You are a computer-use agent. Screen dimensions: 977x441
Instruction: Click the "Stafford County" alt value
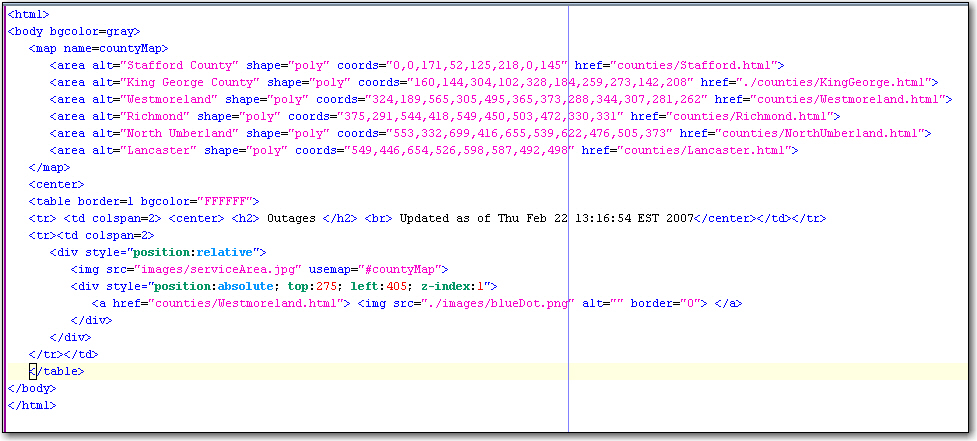tap(180, 65)
